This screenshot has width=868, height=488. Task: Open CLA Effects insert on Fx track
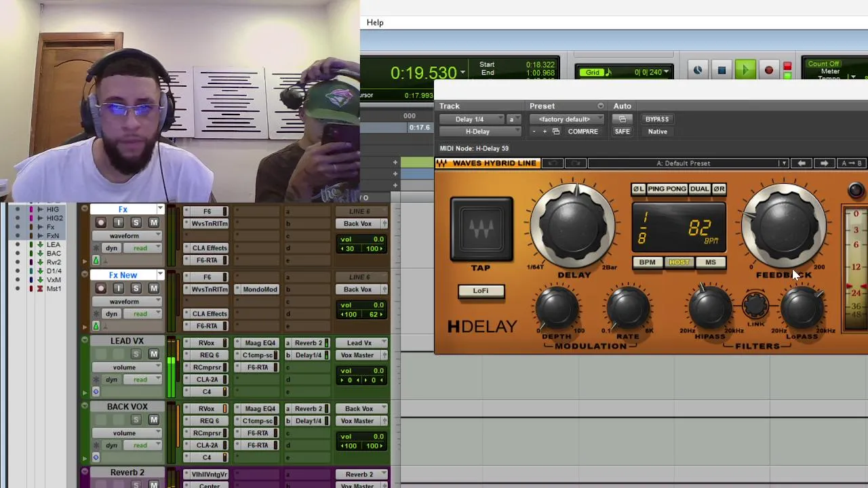(x=208, y=248)
